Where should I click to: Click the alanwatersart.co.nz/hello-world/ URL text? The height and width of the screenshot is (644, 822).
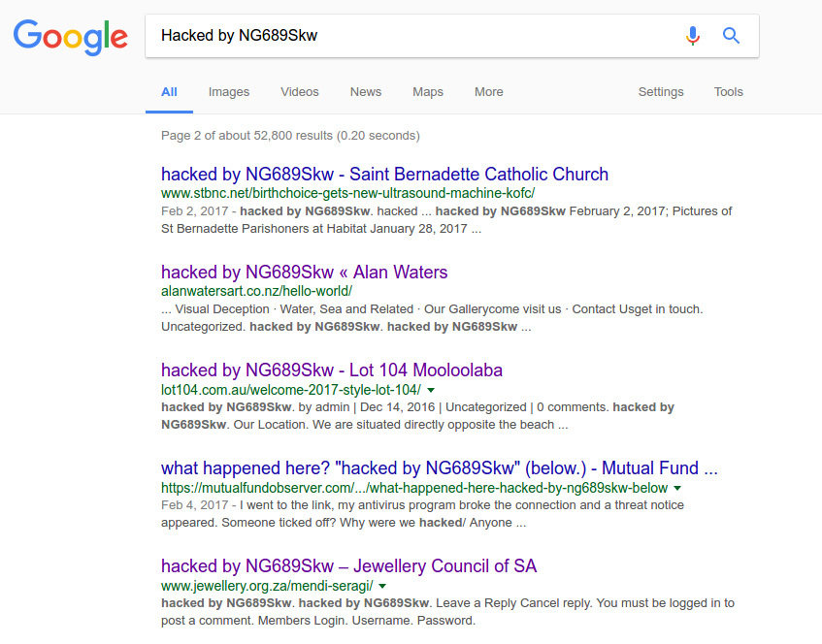(256, 291)
